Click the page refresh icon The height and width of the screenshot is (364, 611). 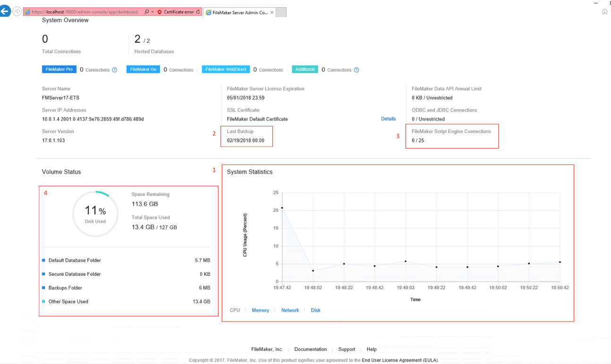(198, 12)
